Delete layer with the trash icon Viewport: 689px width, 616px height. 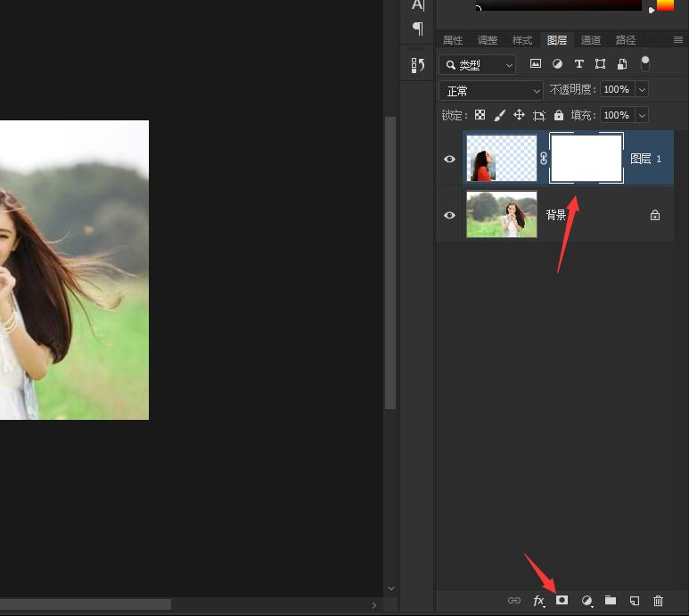[659, 601]
